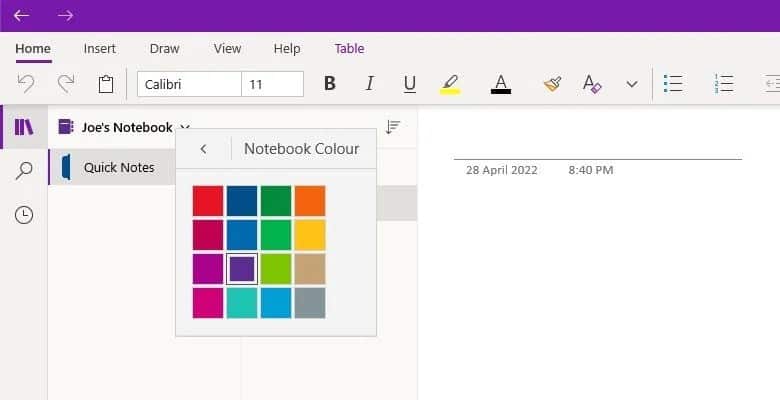Viewport: 780px width, 400px height.
Task: Click the sort pages icon
Action: [392, 127]
